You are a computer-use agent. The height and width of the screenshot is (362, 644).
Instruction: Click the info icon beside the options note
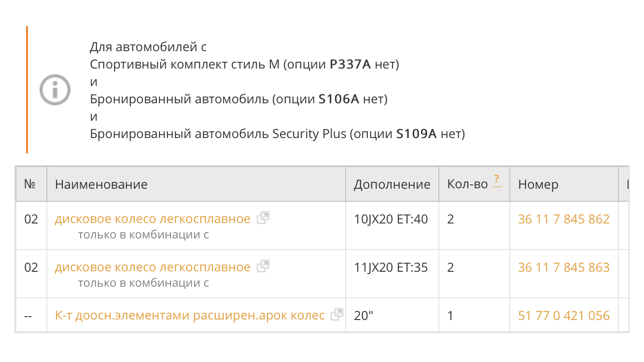(55, 90)
